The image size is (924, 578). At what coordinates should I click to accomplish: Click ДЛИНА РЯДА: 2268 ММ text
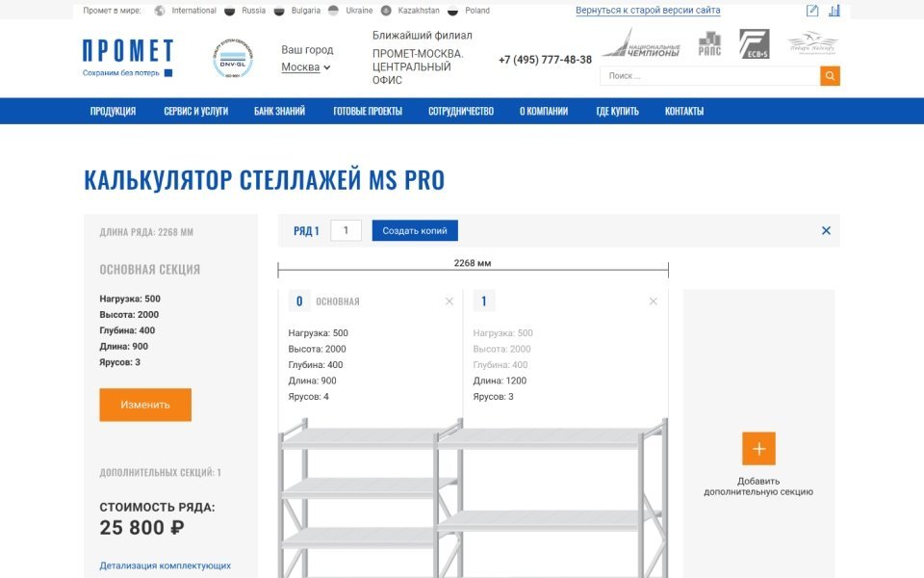coord(146,232)
